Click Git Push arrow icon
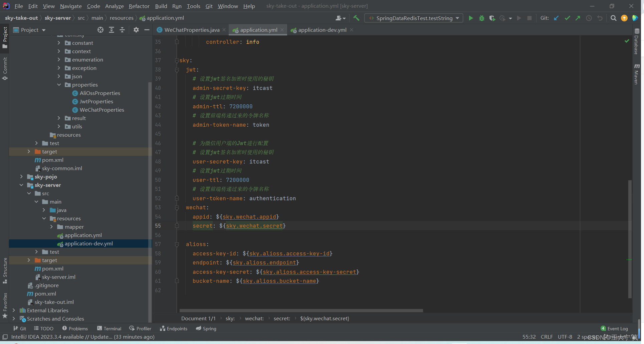 [x=578, y=18]
